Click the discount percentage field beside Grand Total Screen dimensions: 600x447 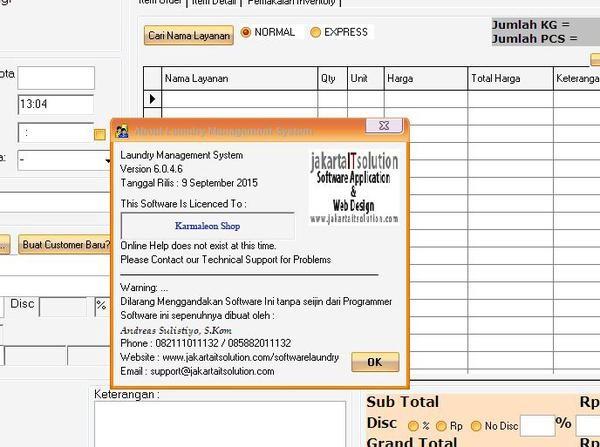[536, 423]
